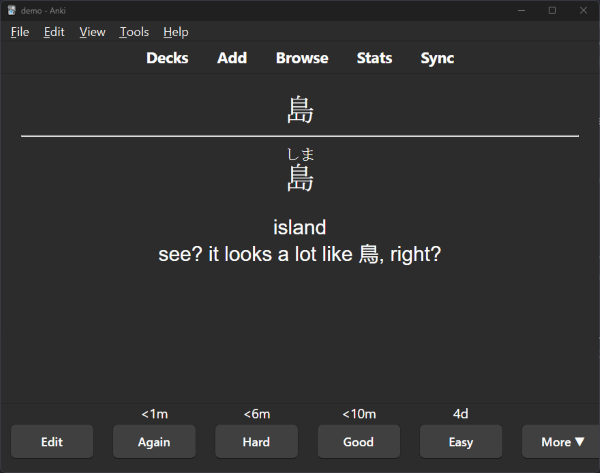
Task: Click the 4d interval label
Action: tap(460, 414)
